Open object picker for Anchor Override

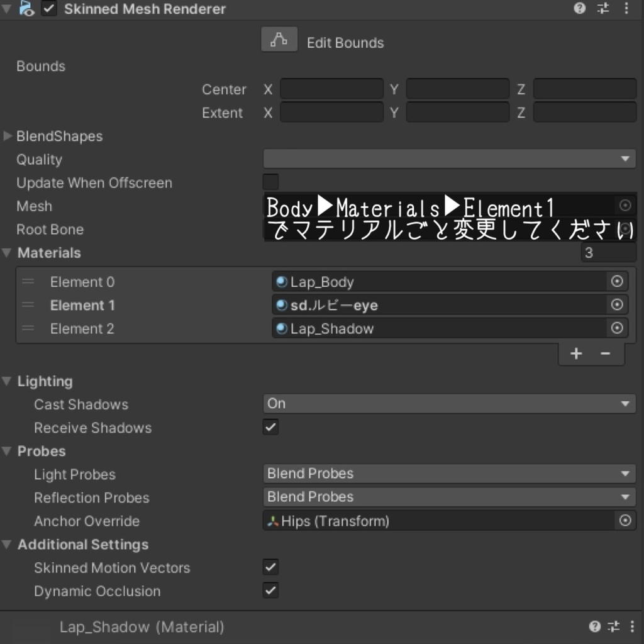625,521
